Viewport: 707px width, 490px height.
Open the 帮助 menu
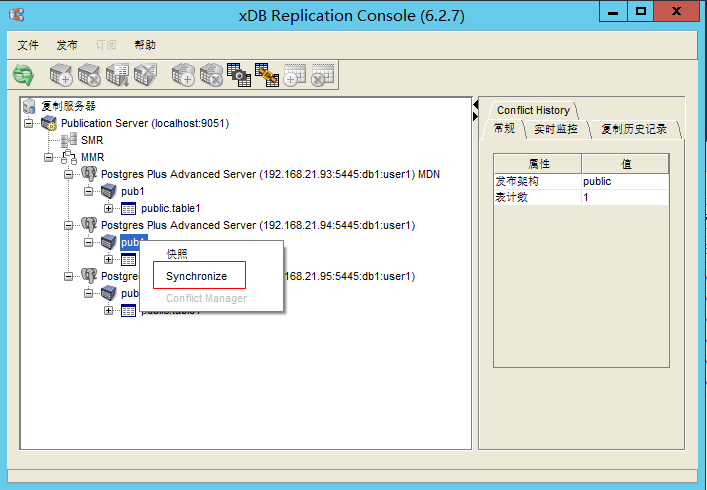pyautogui.click(x=145, y=45)
